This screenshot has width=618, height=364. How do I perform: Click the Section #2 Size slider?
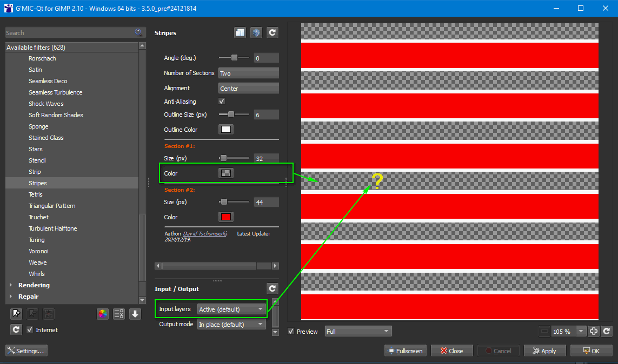pos(234,202)
